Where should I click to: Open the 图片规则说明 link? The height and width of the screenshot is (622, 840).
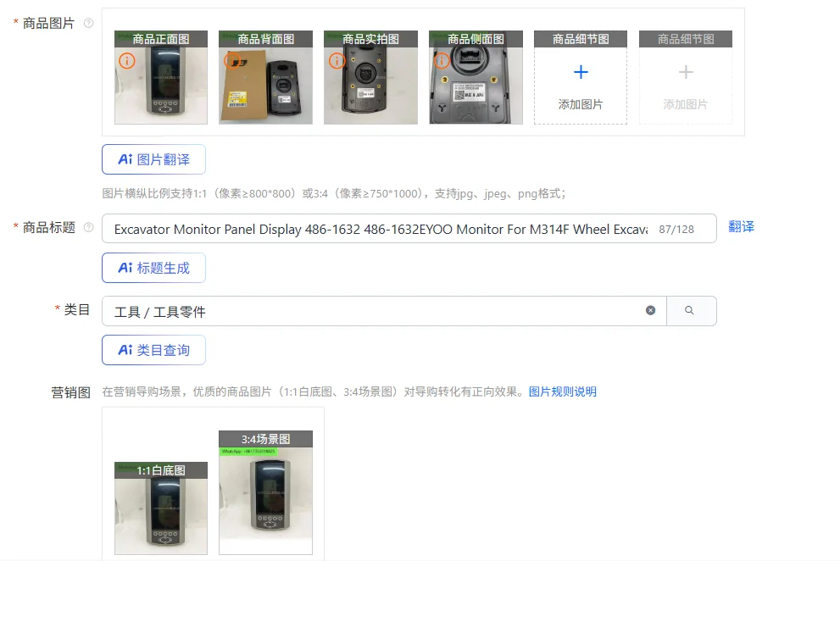point(563,392)
